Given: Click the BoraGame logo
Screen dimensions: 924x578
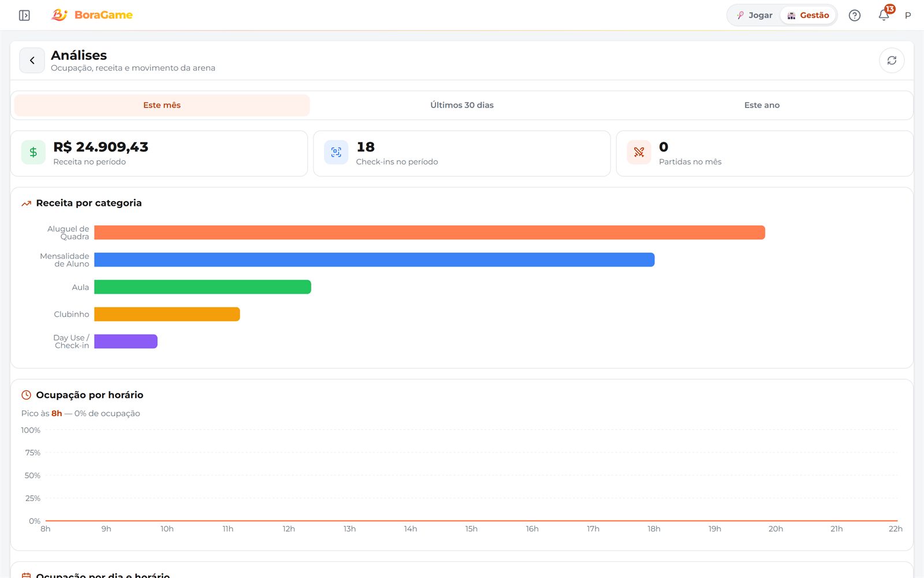Looking at the screenshot, I should 92,15.
